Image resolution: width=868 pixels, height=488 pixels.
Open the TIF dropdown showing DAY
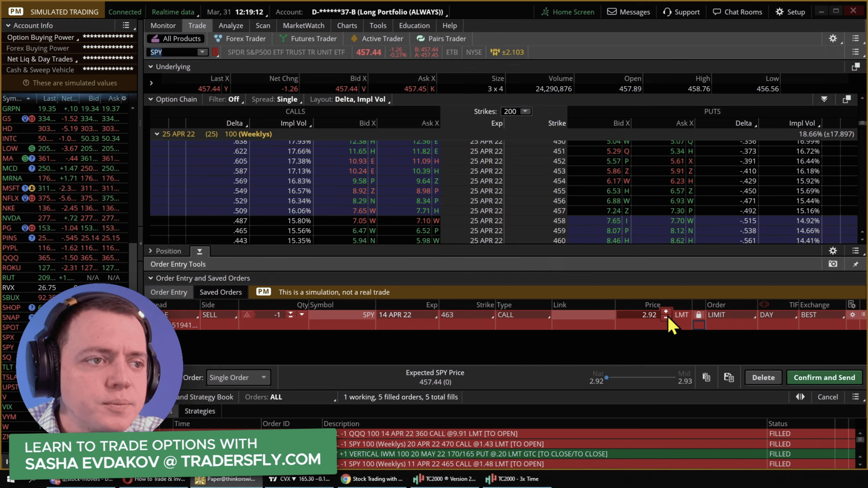click(x=778, y=315)
